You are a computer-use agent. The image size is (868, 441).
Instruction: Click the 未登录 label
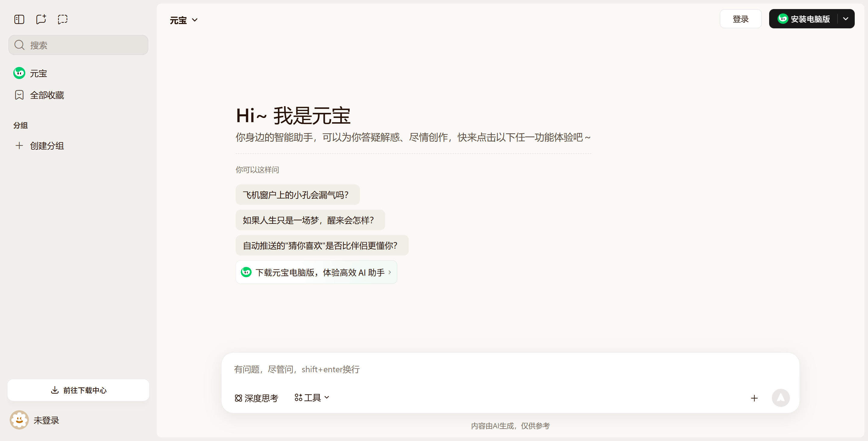point(46,420)
